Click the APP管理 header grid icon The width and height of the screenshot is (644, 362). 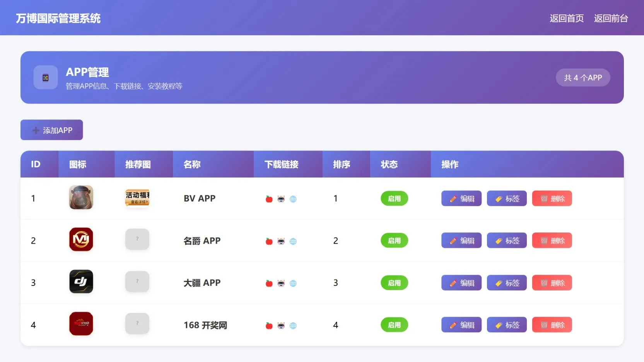point(45,77)
